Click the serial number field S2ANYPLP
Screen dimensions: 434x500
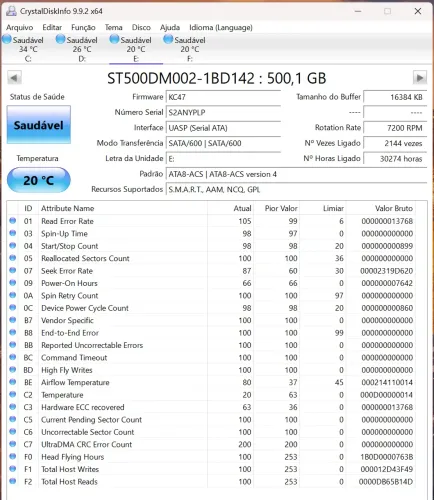click(223, 112)
